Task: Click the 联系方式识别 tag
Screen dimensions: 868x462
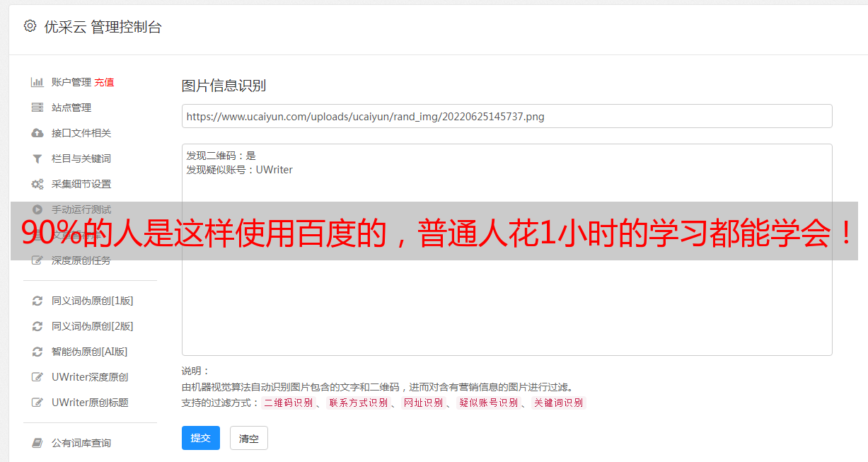Action: click(x=358, y=403)
